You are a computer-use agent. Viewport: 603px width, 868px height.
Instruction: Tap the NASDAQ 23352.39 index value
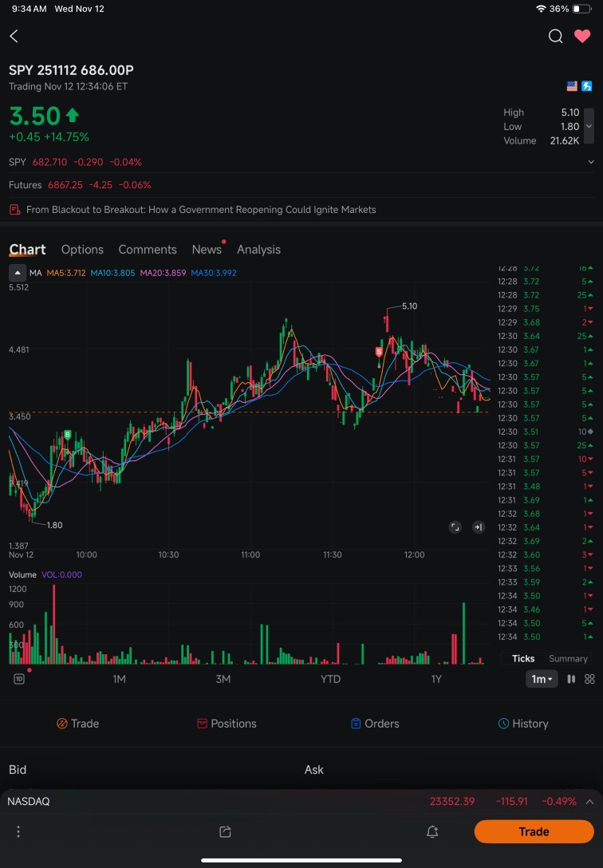tap(452, 802)
